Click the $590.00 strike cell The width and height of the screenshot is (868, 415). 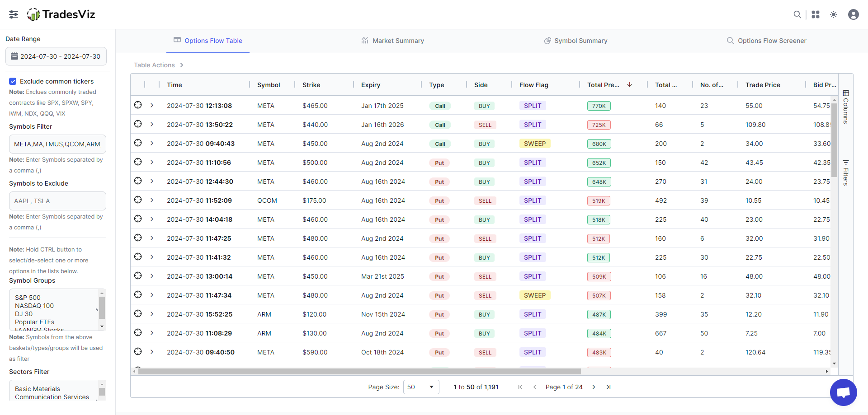[x=315, y=352]
